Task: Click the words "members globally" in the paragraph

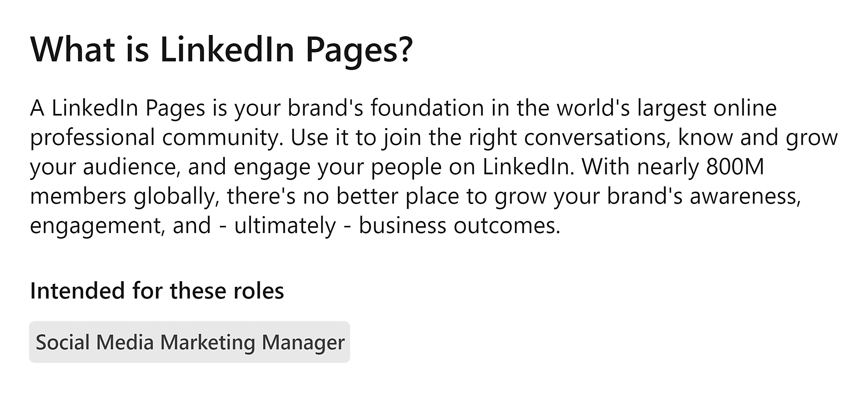Action: pyautogui.click(x=124, y=196)
